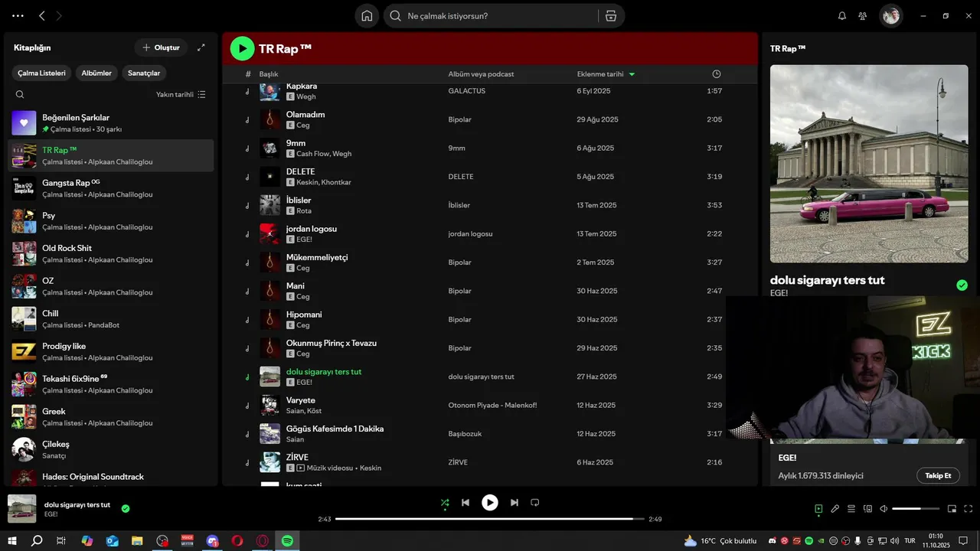Viewport: 980px width, 551px height.
Task: Seek within the song progress bar
Action: 489,519
